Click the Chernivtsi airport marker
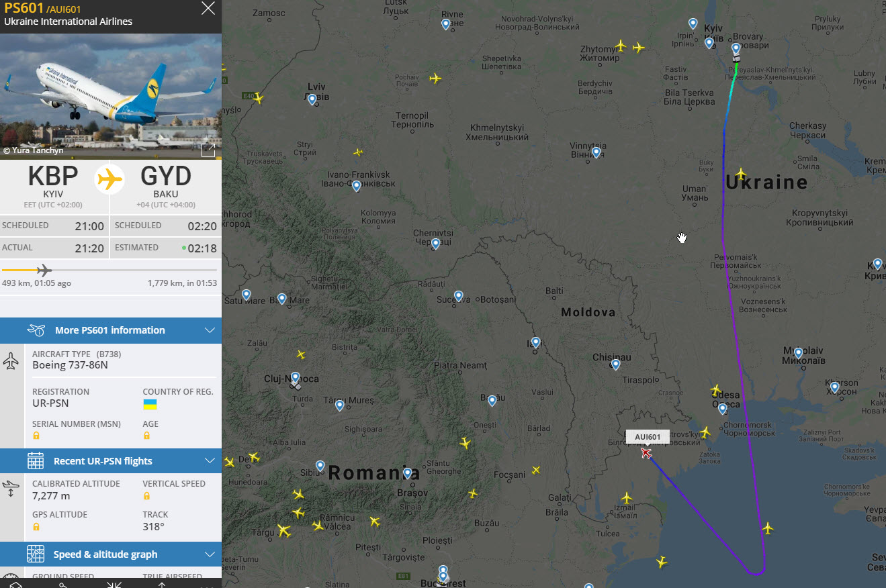886x588 pixels. [x=435, y=244]
